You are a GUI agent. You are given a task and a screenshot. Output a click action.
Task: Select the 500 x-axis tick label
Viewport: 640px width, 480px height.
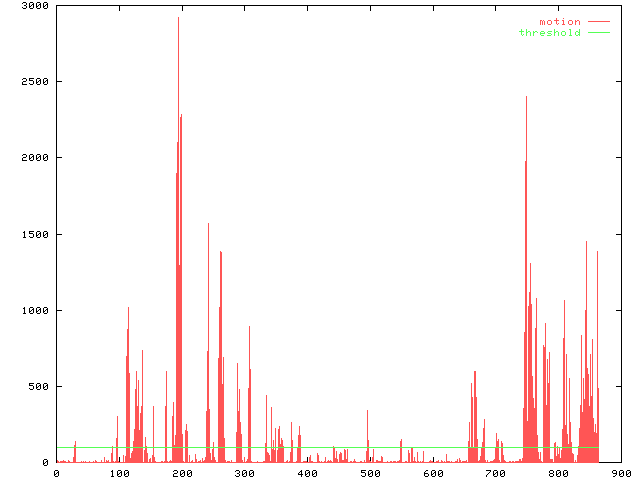370,473
